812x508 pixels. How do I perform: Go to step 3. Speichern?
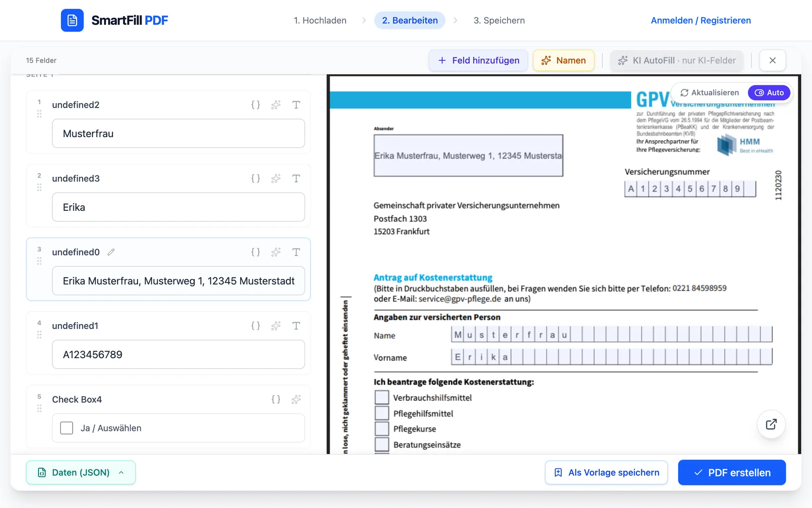pos(499,20)
